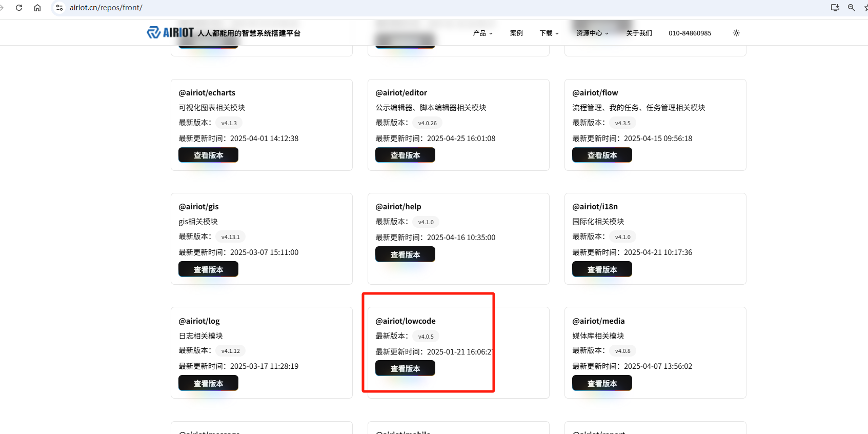Click description 国际化相关模块

[598, 222]
